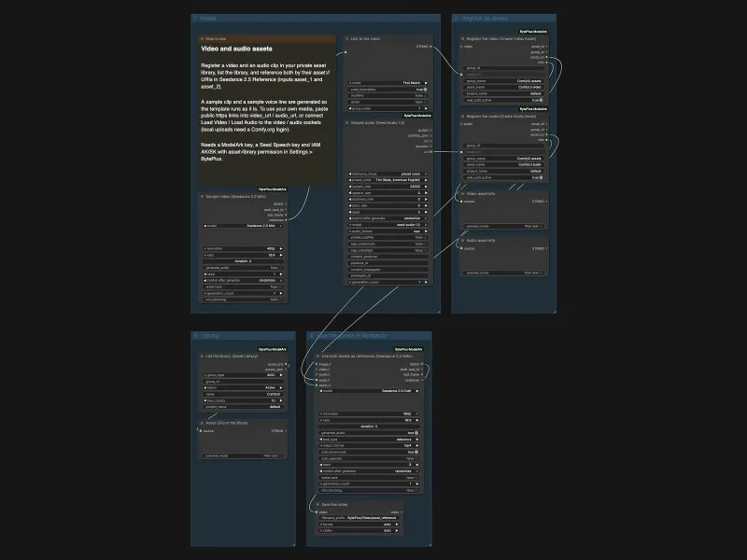Open preview_mode selector in Asset URIs in the library

click(243, 455)
